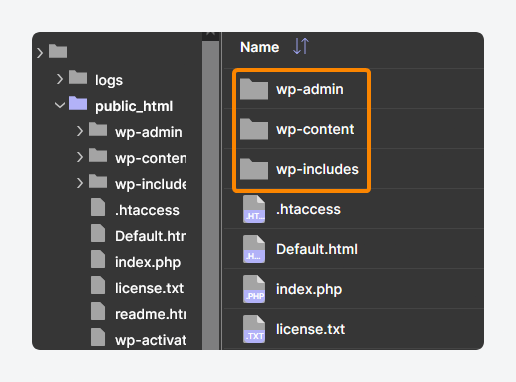Viewport: 516px width, 382px height.
Task: Select Default.htr label in tree
Action: [151, 236]
